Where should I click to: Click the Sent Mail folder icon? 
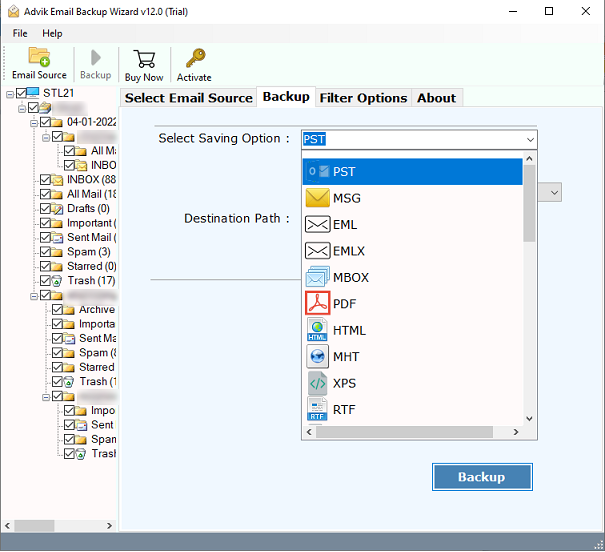(57, 238)
